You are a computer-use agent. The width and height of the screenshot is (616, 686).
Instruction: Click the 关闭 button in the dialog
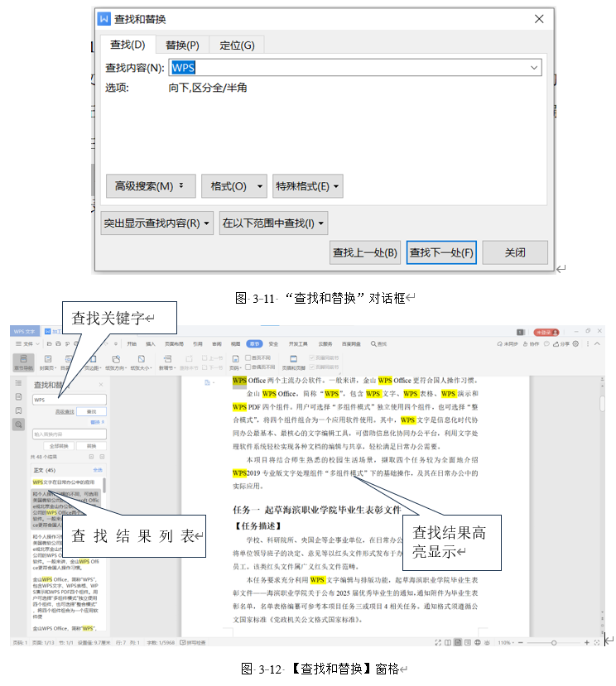click(x=515, y=252)
